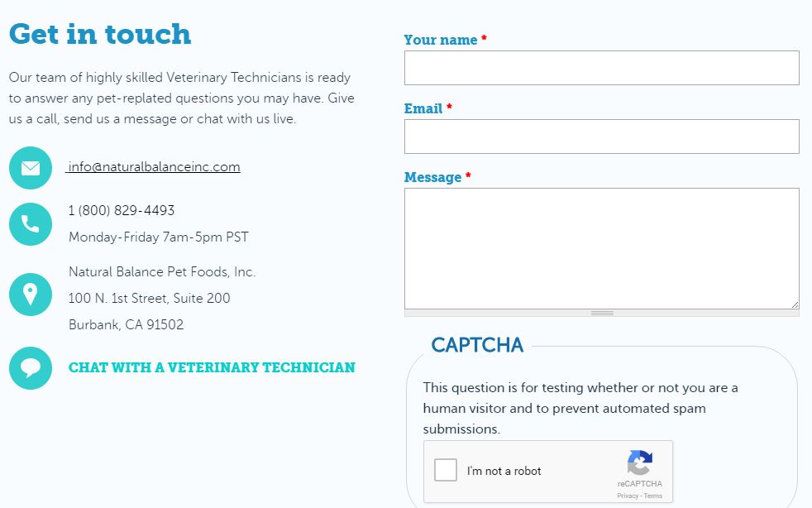
Task: Click the CAPTCHA section heading
Action: 477,345
